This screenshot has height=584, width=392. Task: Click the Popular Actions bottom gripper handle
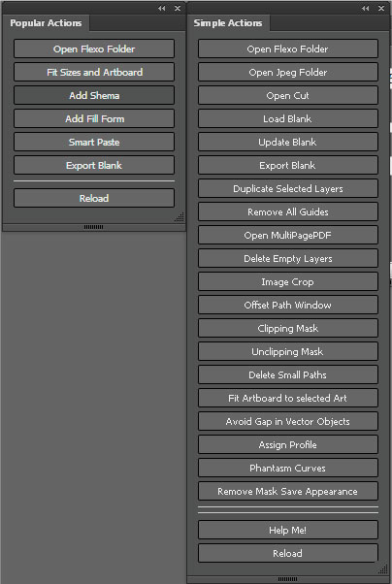[93, 227]
